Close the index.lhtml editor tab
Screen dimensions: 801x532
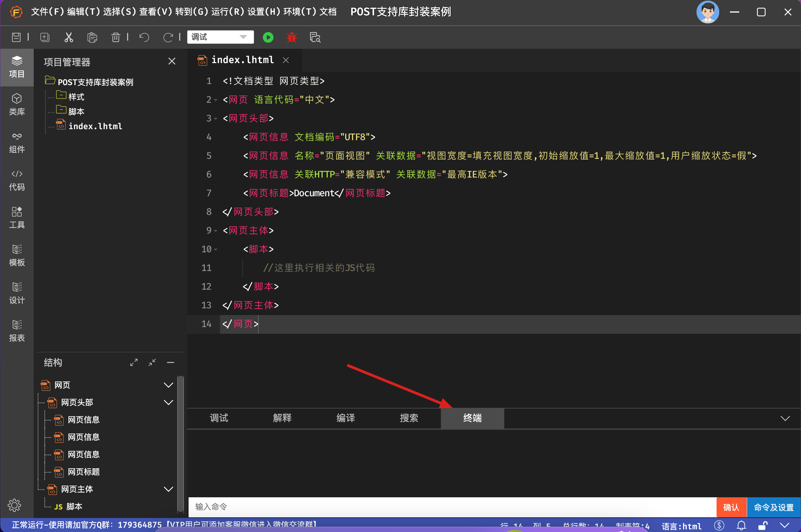click(286, 60)
